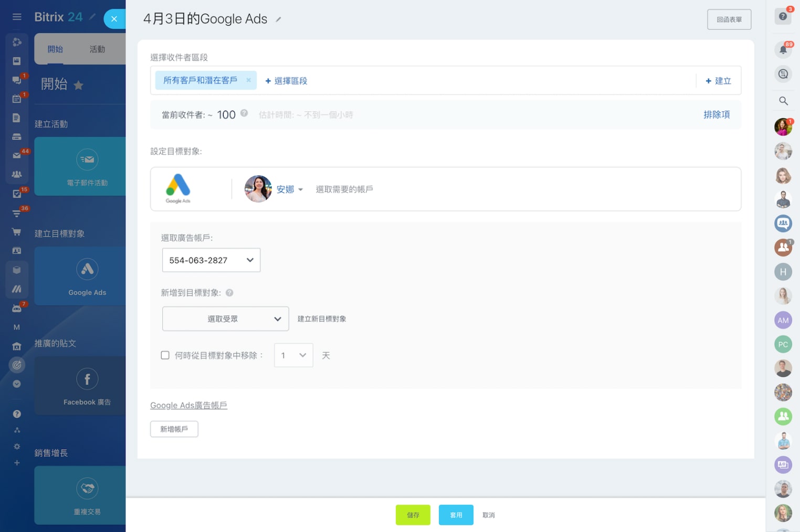This screenshot has height=532, width=800.
Task: Click the blue 套用 button
Action: (456, 515)
